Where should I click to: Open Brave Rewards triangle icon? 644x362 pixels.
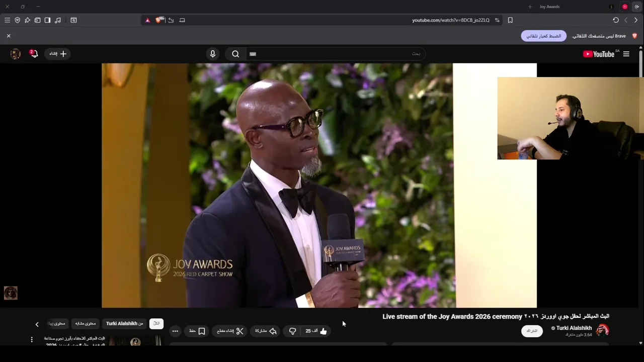(x=147, y=20)
